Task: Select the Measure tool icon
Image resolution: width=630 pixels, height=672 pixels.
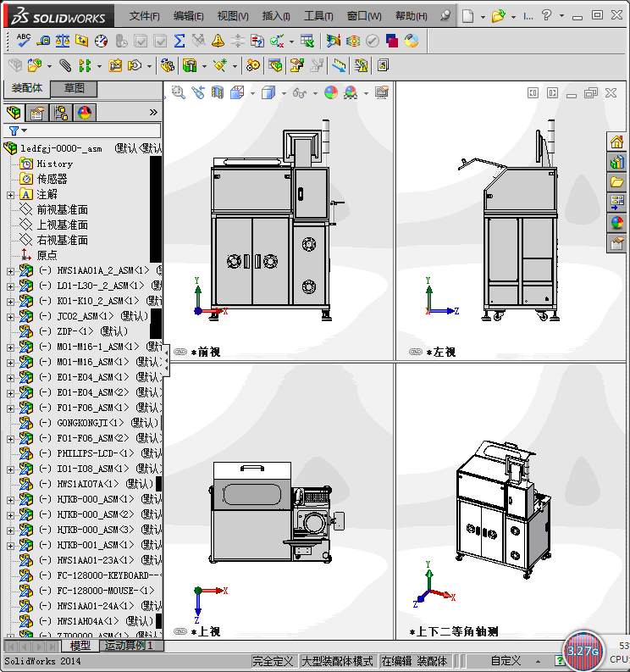Action: (43, 41)
